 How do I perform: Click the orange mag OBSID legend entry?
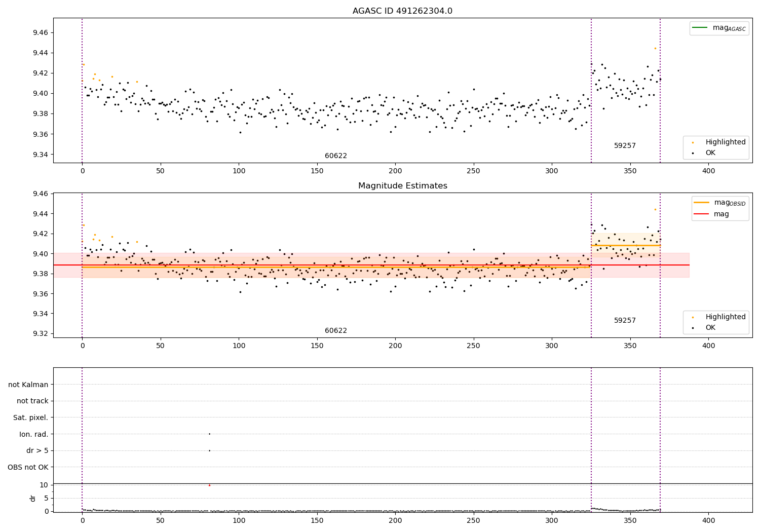[719, 203]
